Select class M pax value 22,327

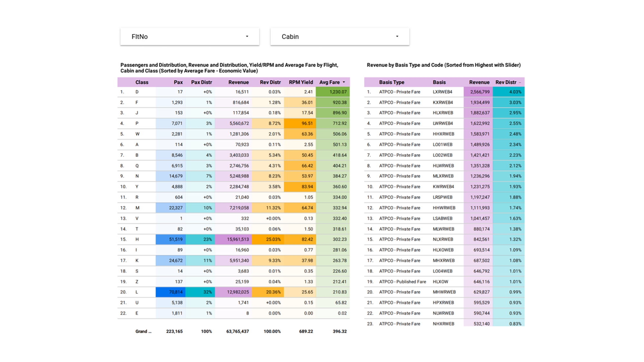tap(175, 208)
